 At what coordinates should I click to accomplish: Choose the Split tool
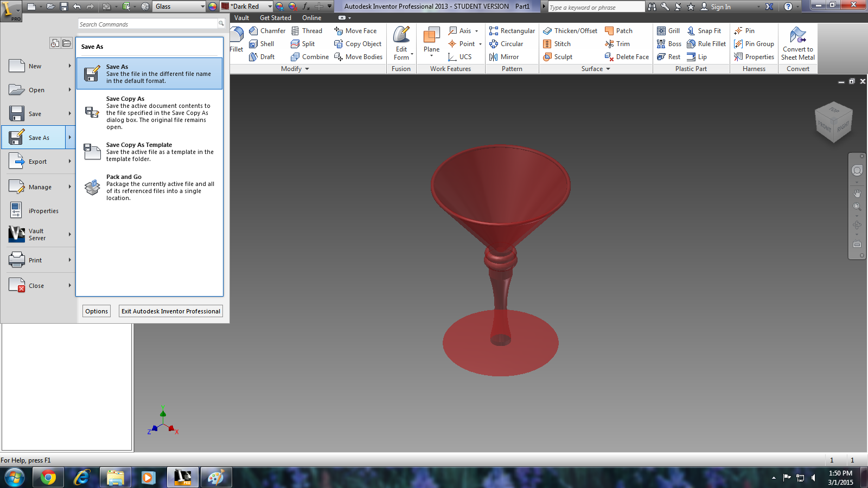click(303, 44)
